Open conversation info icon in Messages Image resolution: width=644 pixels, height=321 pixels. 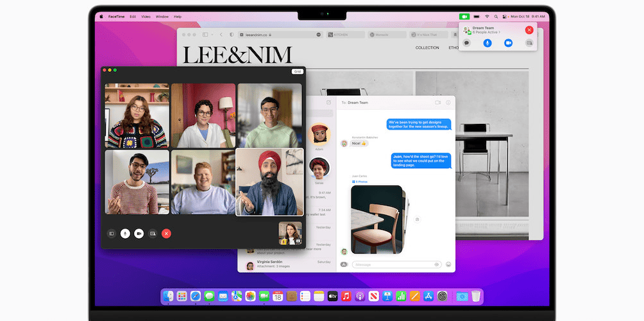click(448, 102)
